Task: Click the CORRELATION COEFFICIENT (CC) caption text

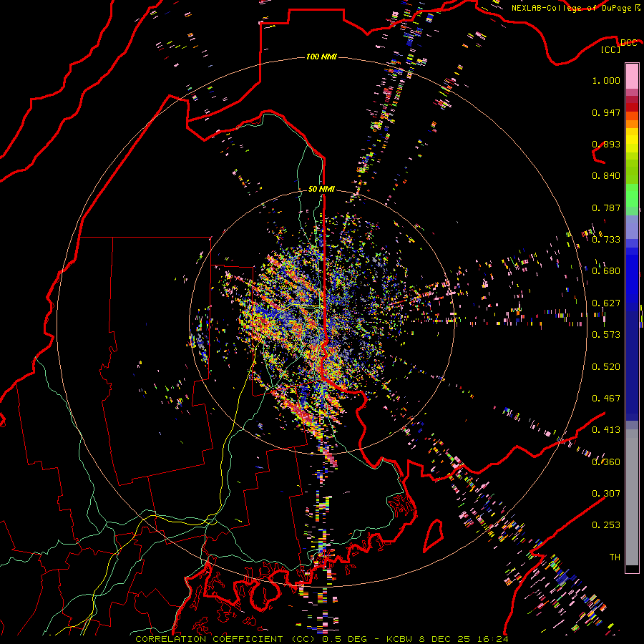Action: (225, 639)
